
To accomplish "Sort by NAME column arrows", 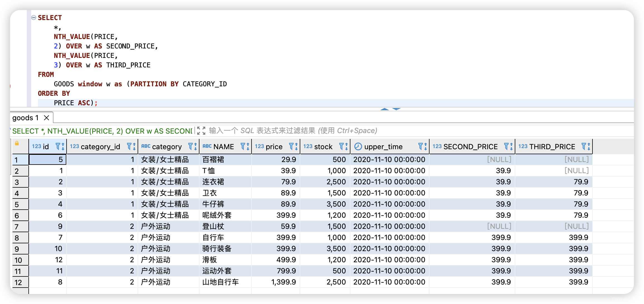I will click(x=248, y=146).
